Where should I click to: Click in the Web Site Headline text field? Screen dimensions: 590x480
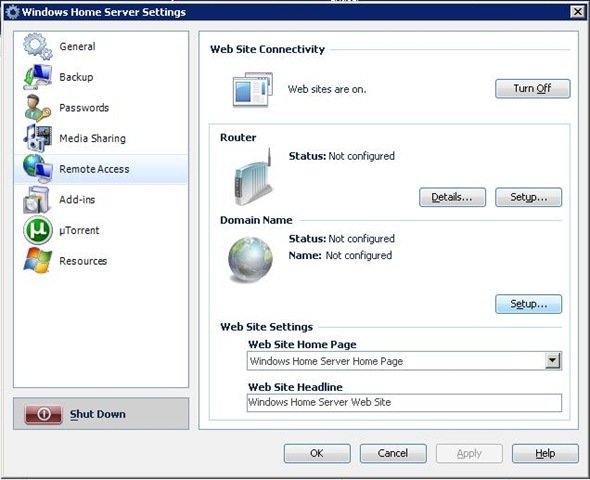[x=404, y=403]
